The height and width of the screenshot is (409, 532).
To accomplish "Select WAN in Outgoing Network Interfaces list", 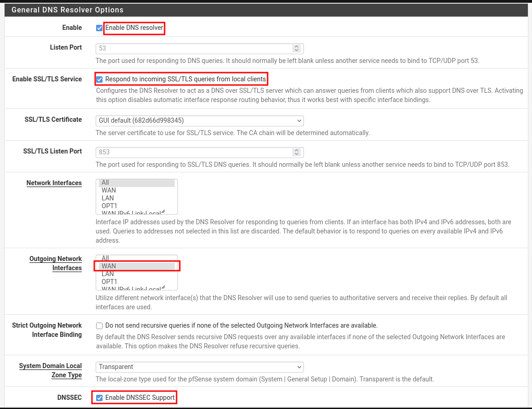I will point(137,266).
